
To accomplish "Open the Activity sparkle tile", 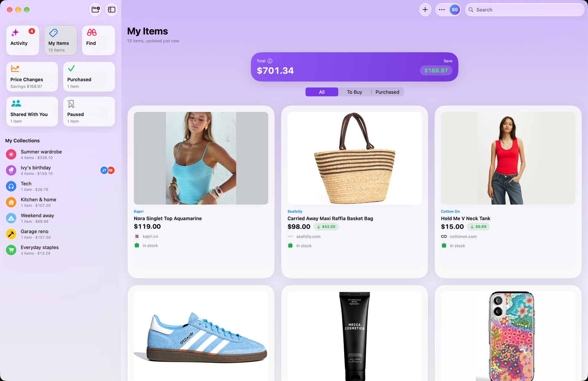I will (x=23, y=40).
